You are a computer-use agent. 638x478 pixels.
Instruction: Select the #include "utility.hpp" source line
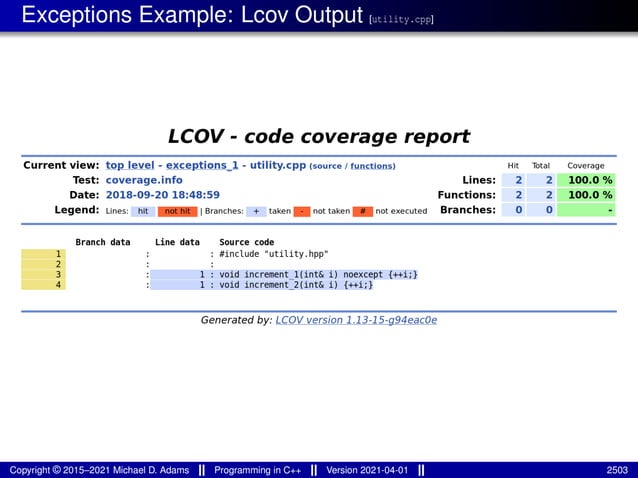point(274,254)
